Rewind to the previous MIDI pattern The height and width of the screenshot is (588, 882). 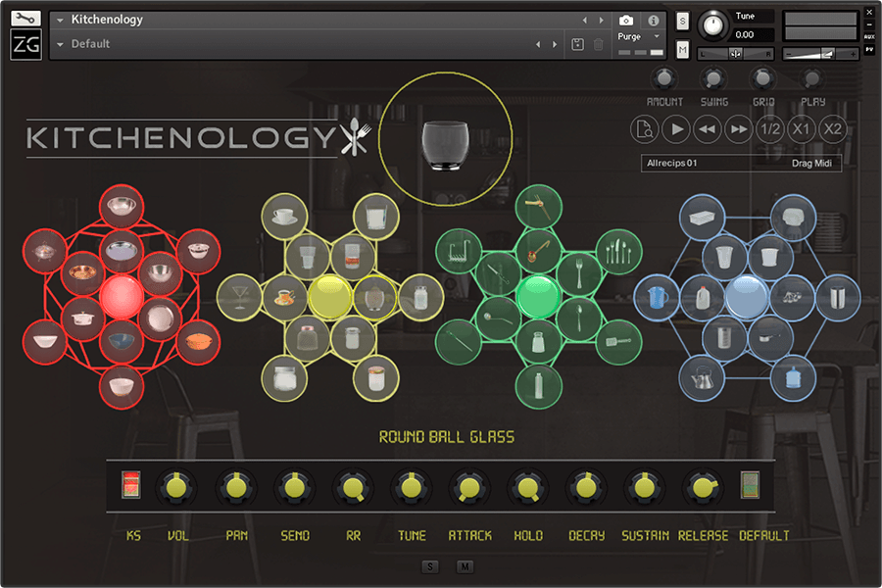(707, 129)
